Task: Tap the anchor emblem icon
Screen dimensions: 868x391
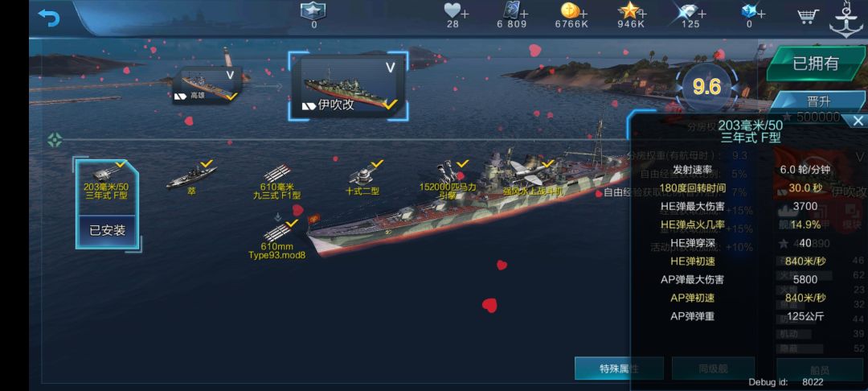Action: [x=845, y=19]
